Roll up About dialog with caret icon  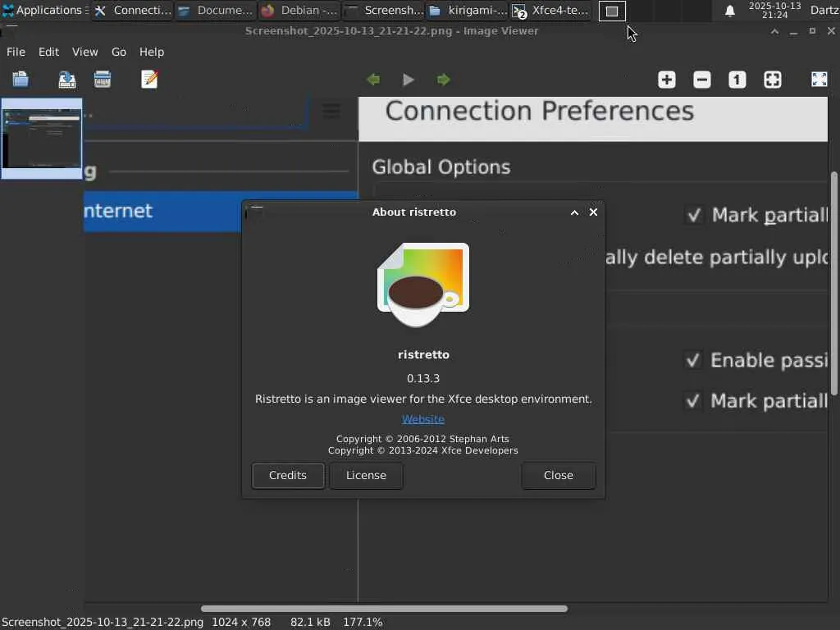point(574,212)
